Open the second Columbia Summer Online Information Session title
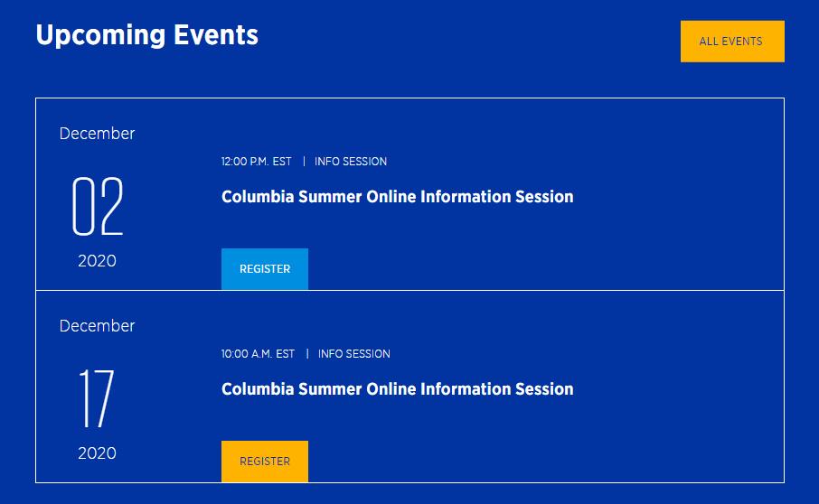819x504 pixels. [397, 389]
